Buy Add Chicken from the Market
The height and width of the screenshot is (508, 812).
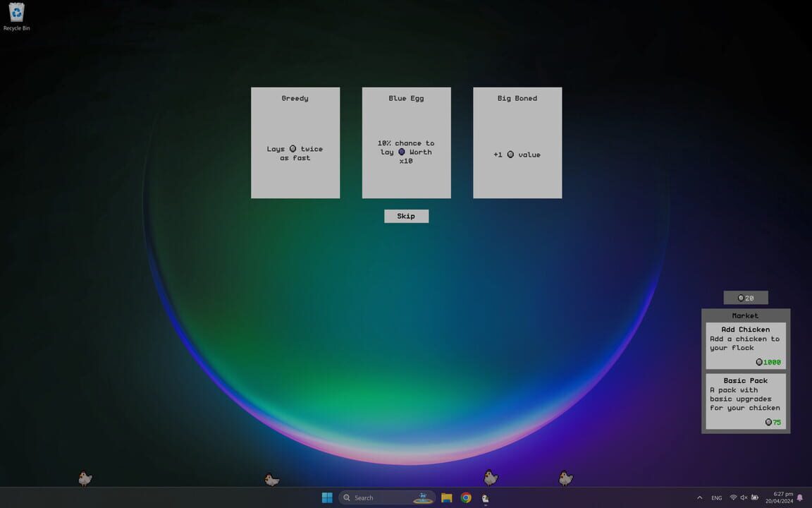pos(745,346)
